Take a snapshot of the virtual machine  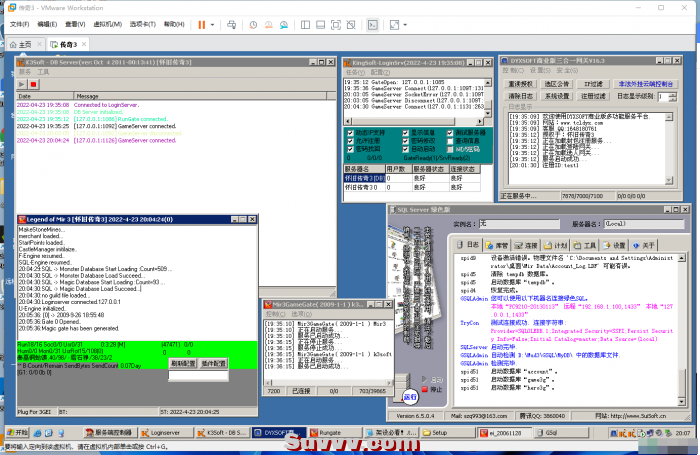[253, 25]
